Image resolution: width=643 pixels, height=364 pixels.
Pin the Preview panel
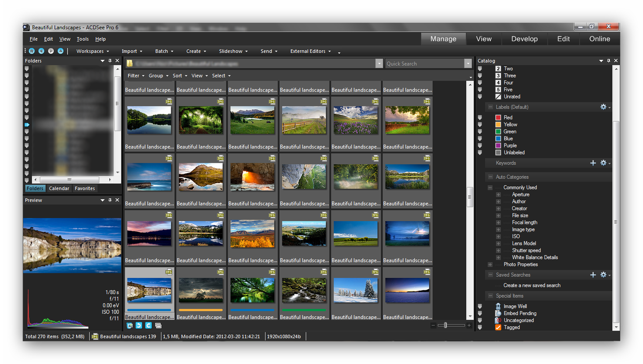[110, 200]
